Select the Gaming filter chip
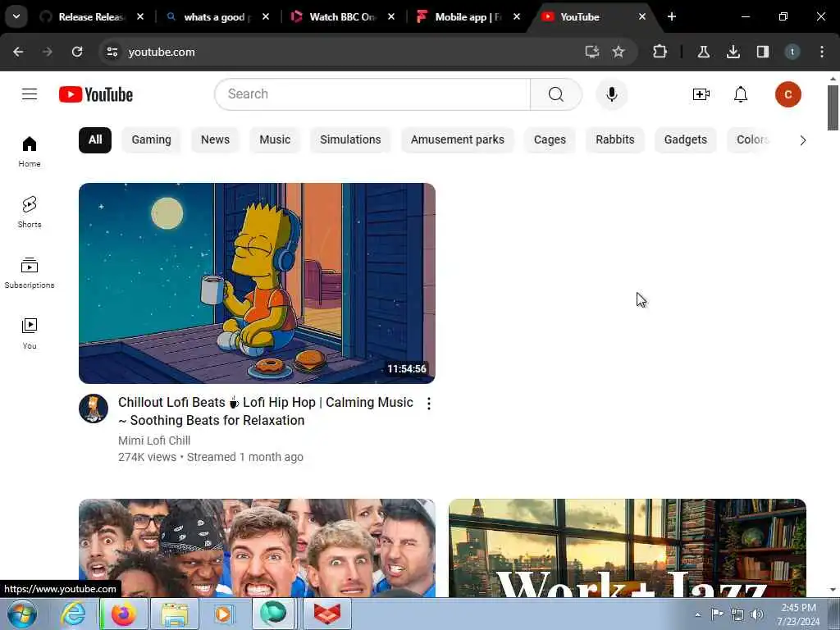This screenshot has width=840, height=630. [x=151, y=139]
